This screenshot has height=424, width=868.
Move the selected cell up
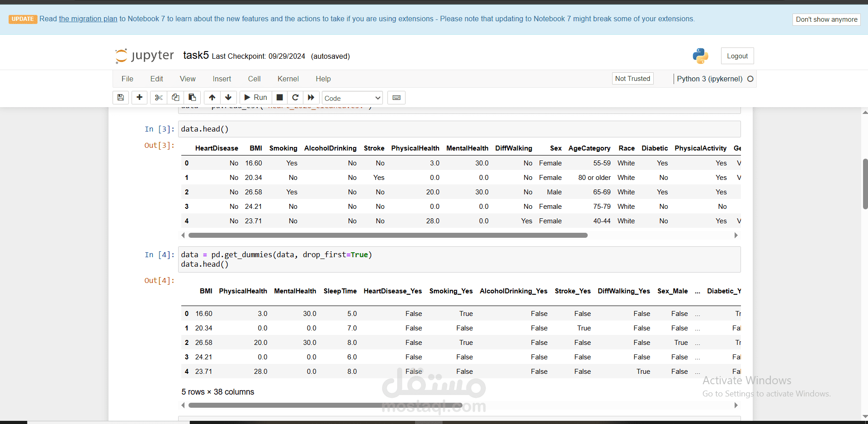tap(212, 97)
